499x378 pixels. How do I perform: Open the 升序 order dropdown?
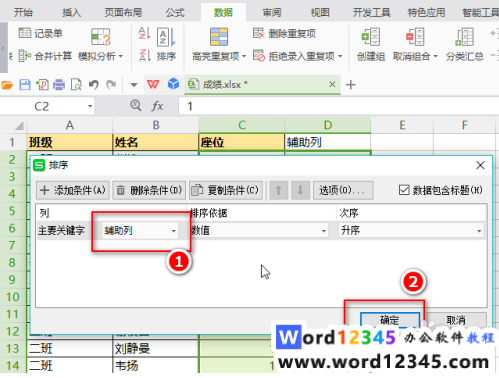(x=411, y=230)
